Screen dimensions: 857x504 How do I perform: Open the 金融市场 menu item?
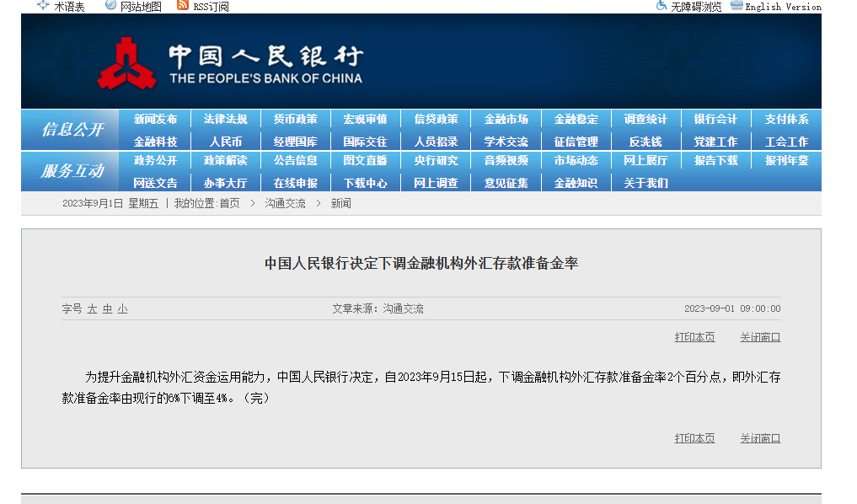[506, 119]
